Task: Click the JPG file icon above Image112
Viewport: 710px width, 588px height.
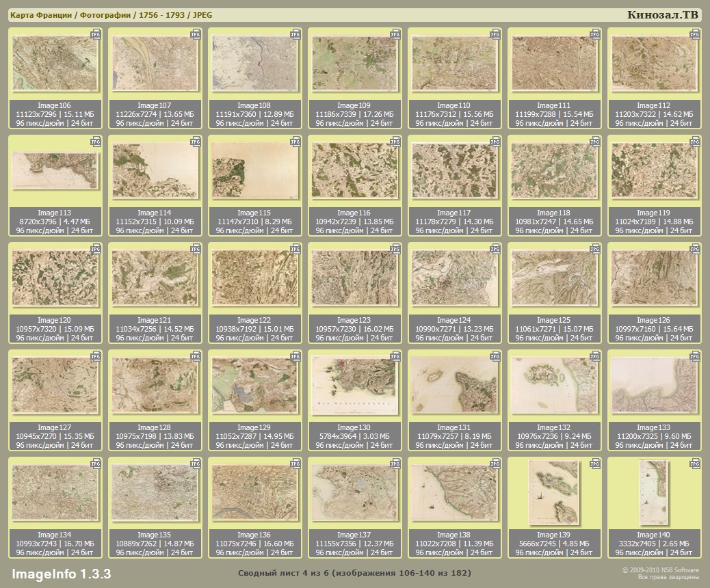Action: click(695, 33)
